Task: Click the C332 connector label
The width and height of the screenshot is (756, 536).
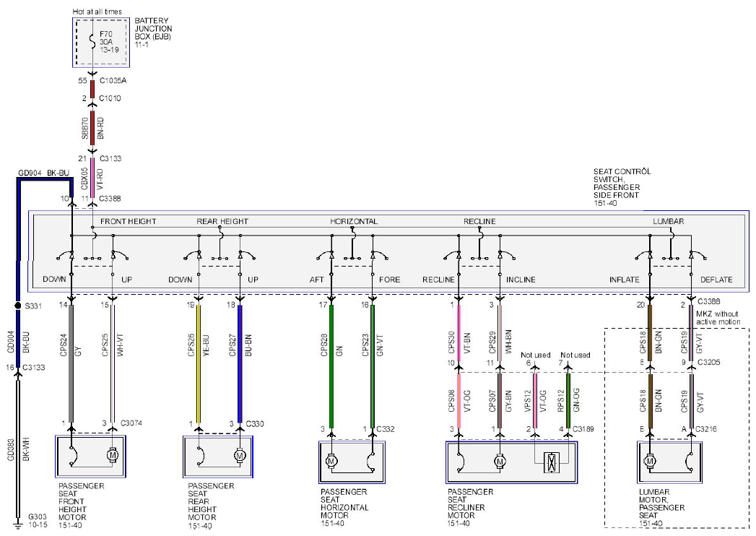Action: point(386,429)
